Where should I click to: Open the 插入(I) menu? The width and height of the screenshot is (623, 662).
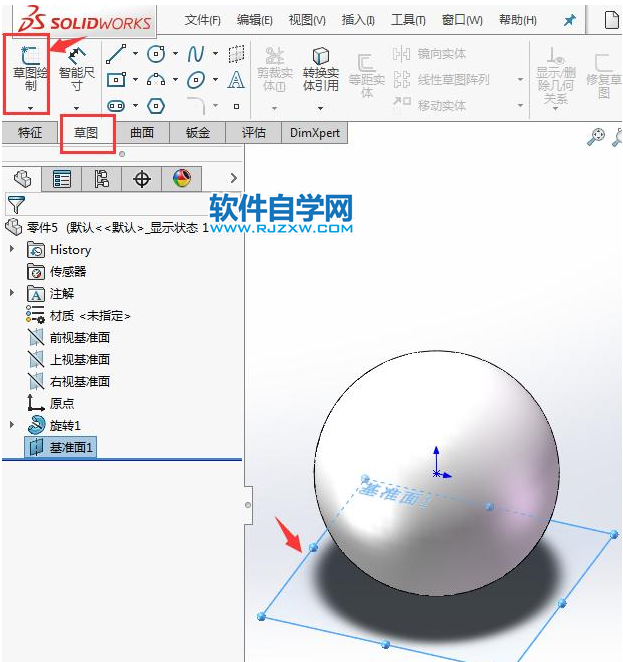[358, 20]
